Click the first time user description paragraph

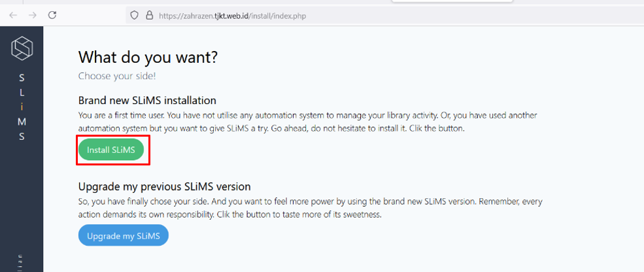307,122
